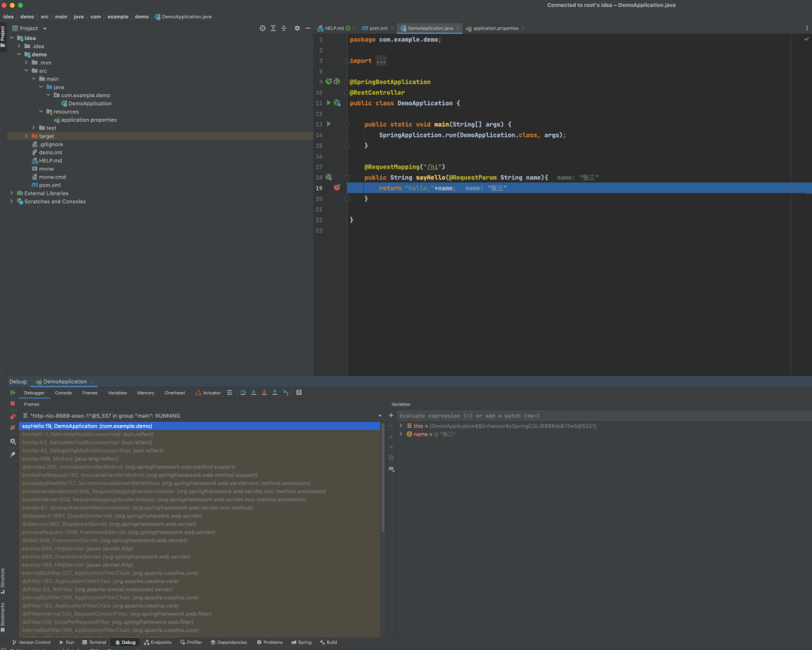Open Problems tool window

pyautogui.click(x=270, y=642)
